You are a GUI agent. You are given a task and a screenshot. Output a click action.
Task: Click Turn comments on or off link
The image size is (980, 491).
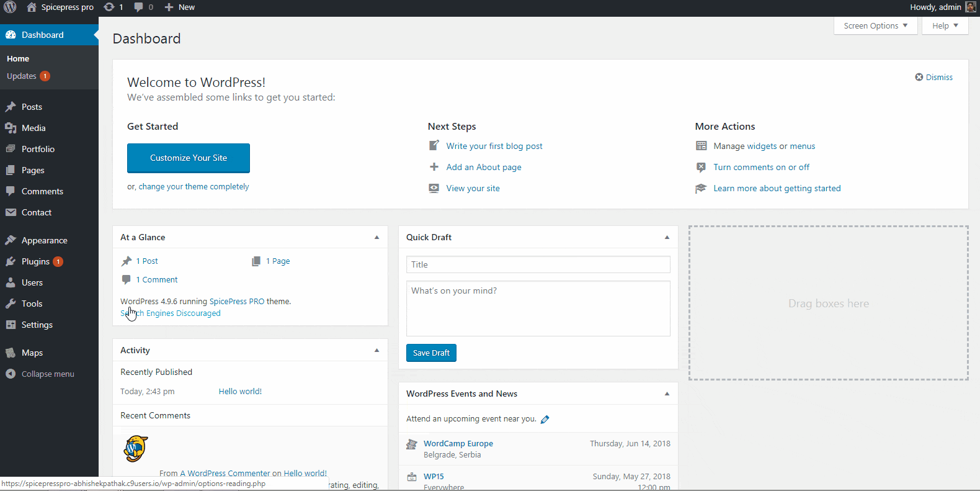point(762,167)
